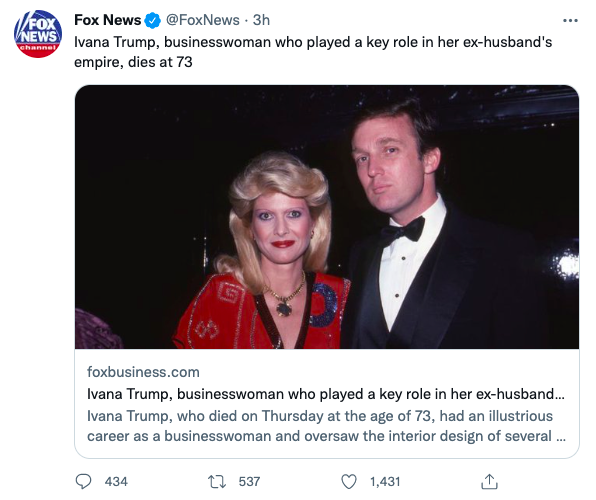Open the 3h tweet timestamp

(261, 20)
